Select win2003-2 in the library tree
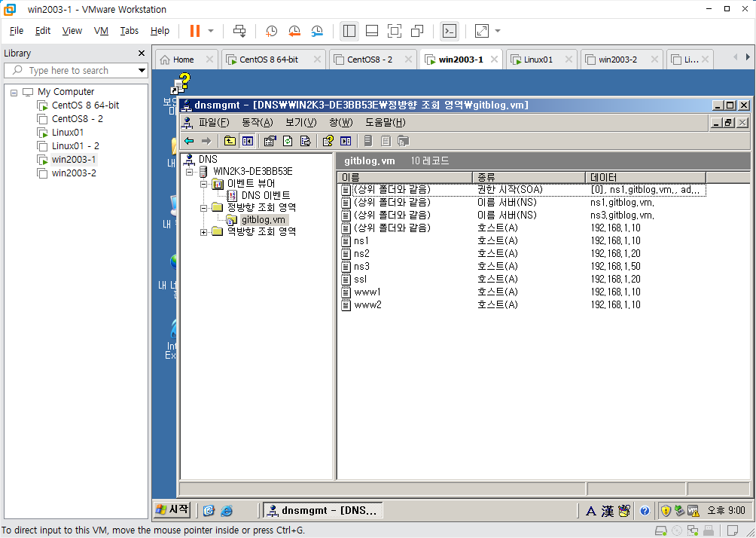The width and height of the screenshot is (756, 538). [74, 173]
